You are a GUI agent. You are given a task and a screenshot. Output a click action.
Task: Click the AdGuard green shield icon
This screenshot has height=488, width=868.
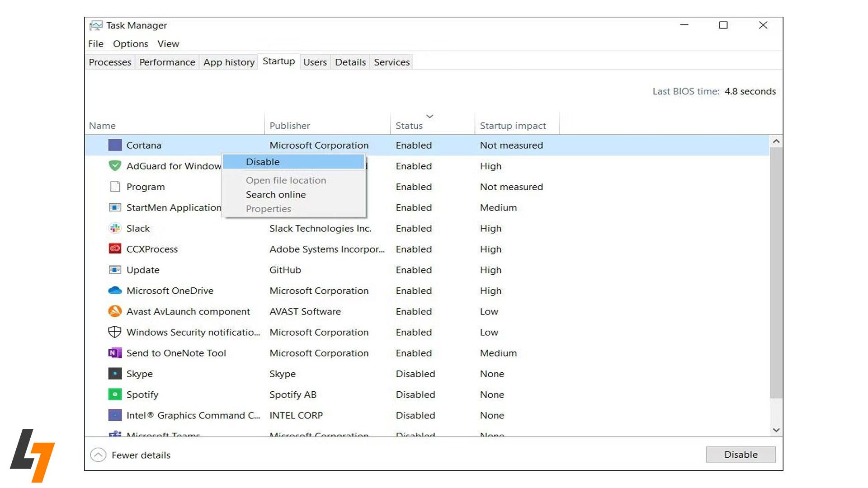coord(115,166)
